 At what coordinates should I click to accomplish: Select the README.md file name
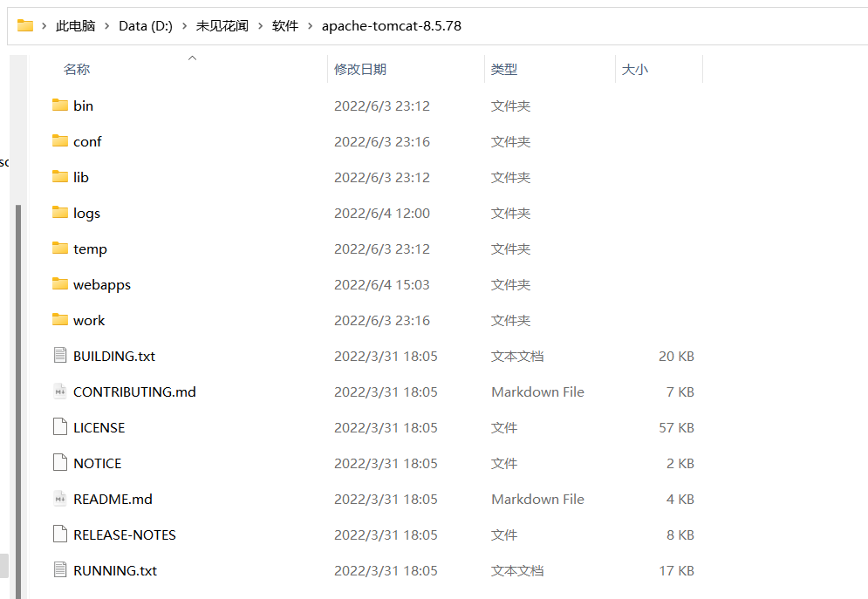(x=113, y=499)
